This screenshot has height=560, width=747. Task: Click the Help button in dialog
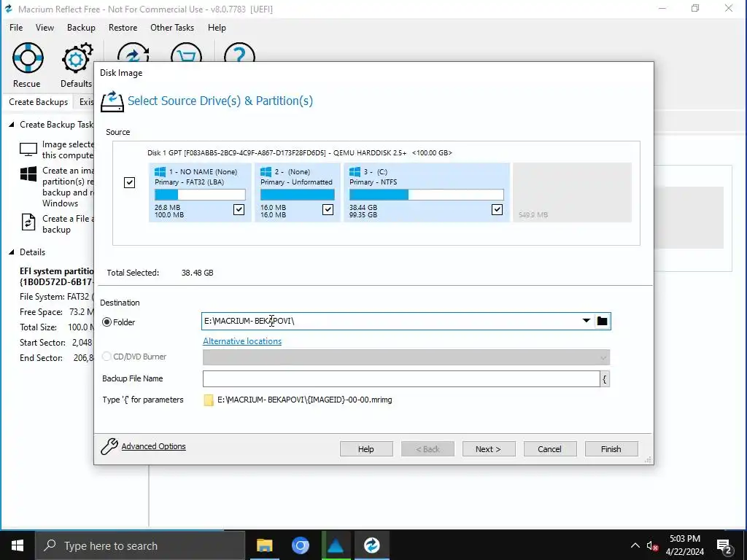[366, 449]
